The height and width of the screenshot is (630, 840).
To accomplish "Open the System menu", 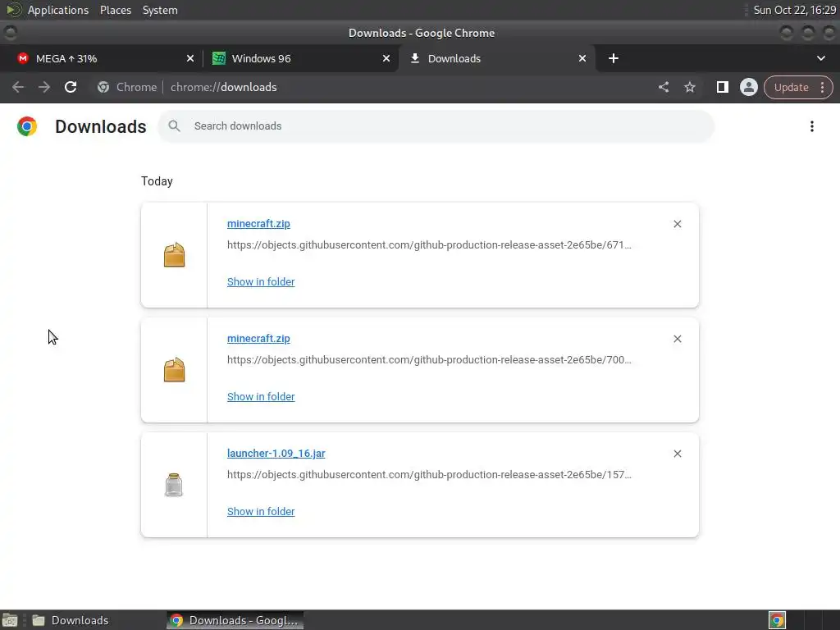I will click(x=160, y=10).
